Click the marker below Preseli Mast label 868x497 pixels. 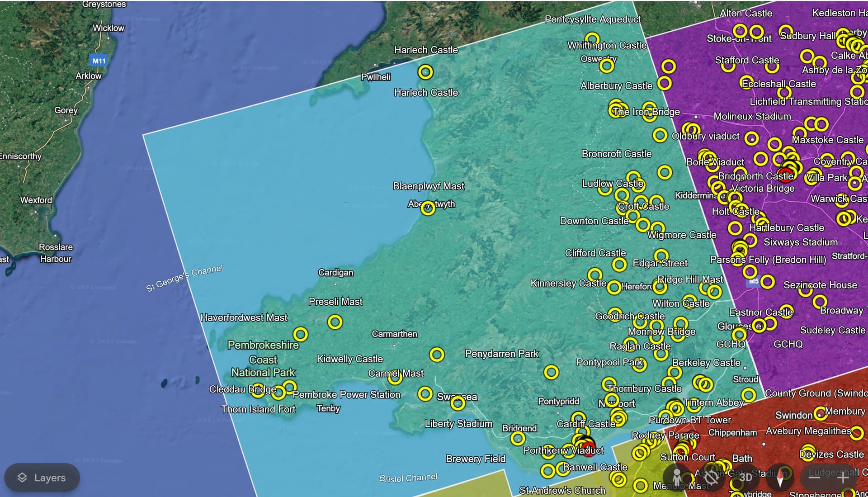(x=335, y=322)
